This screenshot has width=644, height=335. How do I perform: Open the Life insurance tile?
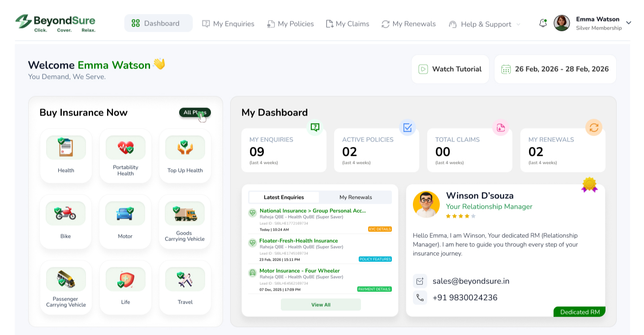coord(125,288)
